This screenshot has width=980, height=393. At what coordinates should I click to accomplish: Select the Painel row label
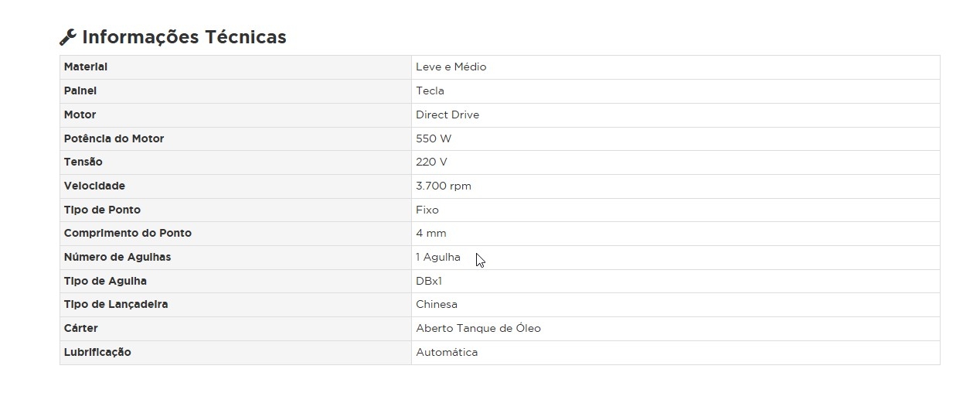pos(80,91)
